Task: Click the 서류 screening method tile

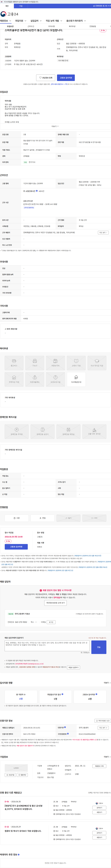Action: [17, 518]
